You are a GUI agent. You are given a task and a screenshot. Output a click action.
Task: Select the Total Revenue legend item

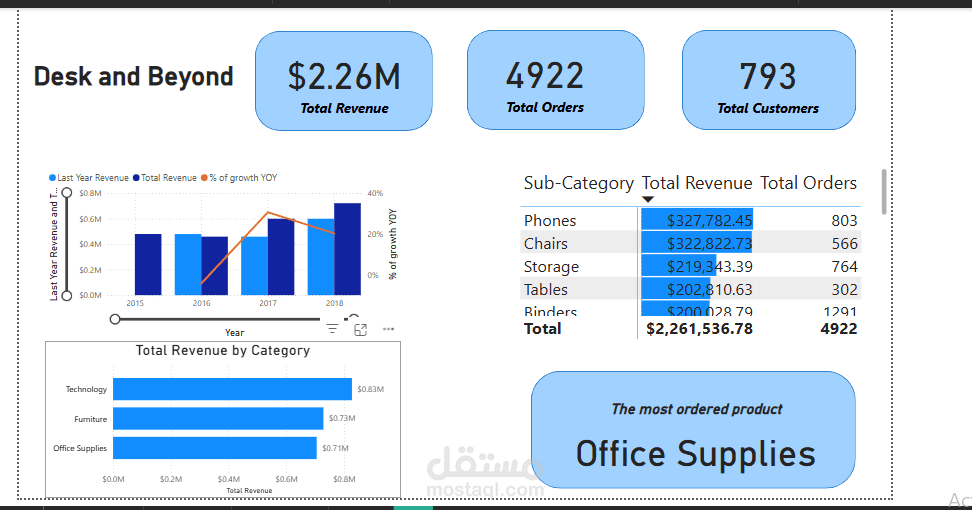coord(165,178)
